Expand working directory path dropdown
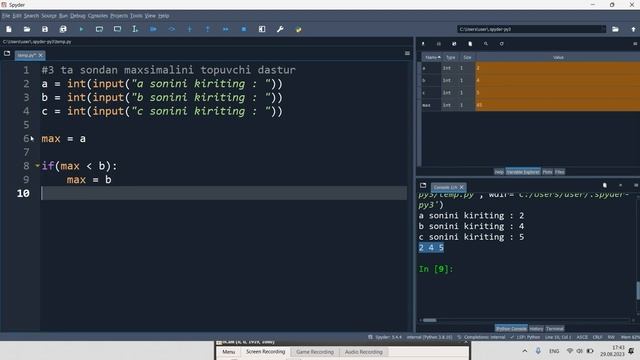 pos(603,29)
